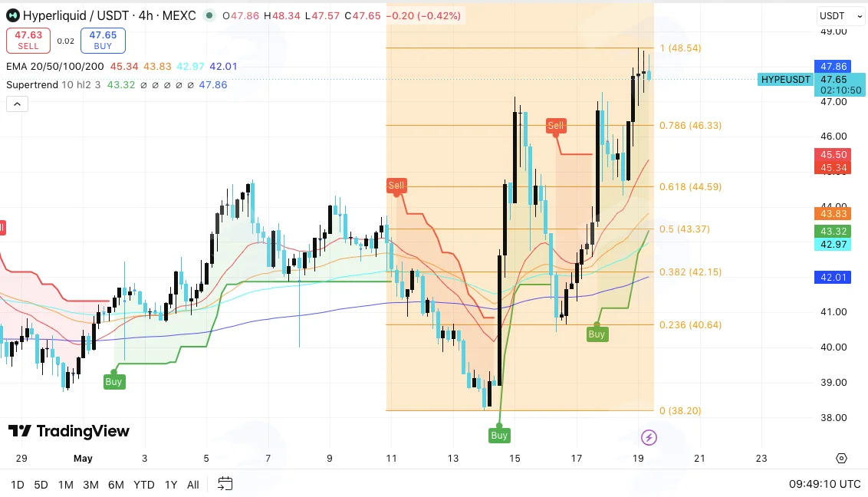Click the 47.65 BUY button
The height and width of the screenshot is (497, 868).
click(103, 41)
